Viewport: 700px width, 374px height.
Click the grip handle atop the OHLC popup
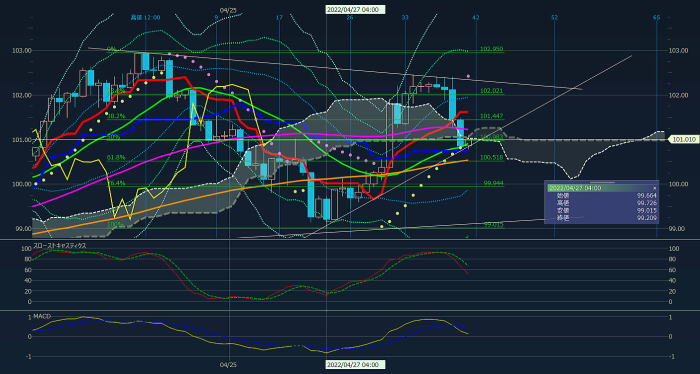click(x=602, y=183)
